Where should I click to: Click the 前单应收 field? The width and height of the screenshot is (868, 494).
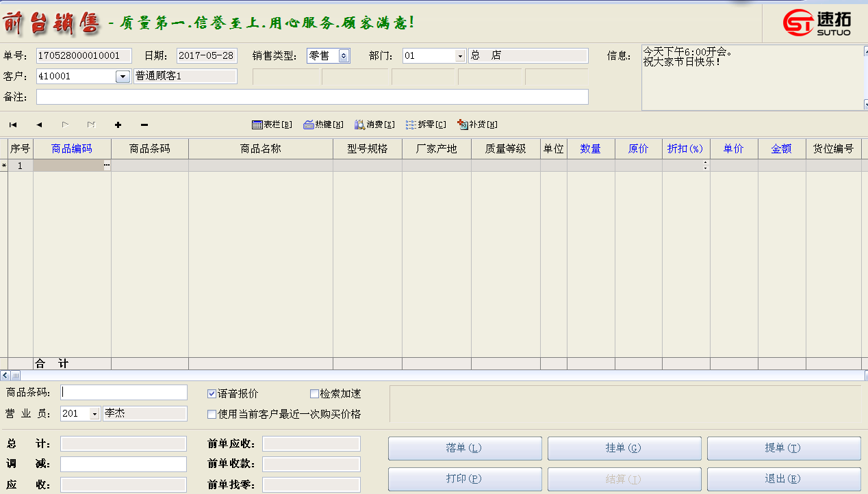311,444
